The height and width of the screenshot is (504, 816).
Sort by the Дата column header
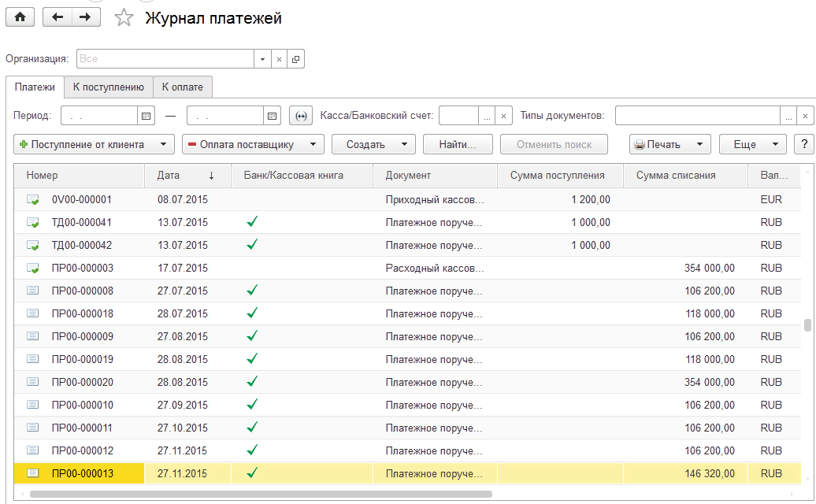pos(187,175)
